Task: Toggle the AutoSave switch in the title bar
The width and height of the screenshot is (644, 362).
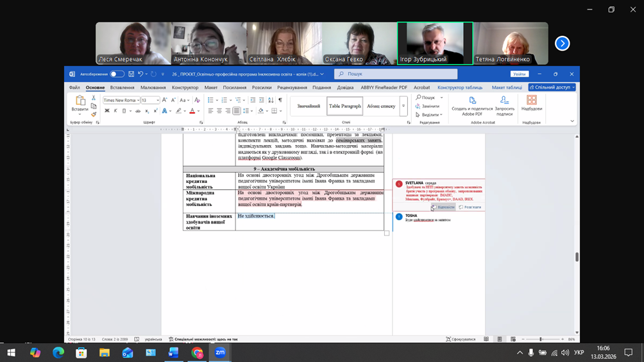Action: 117,74
